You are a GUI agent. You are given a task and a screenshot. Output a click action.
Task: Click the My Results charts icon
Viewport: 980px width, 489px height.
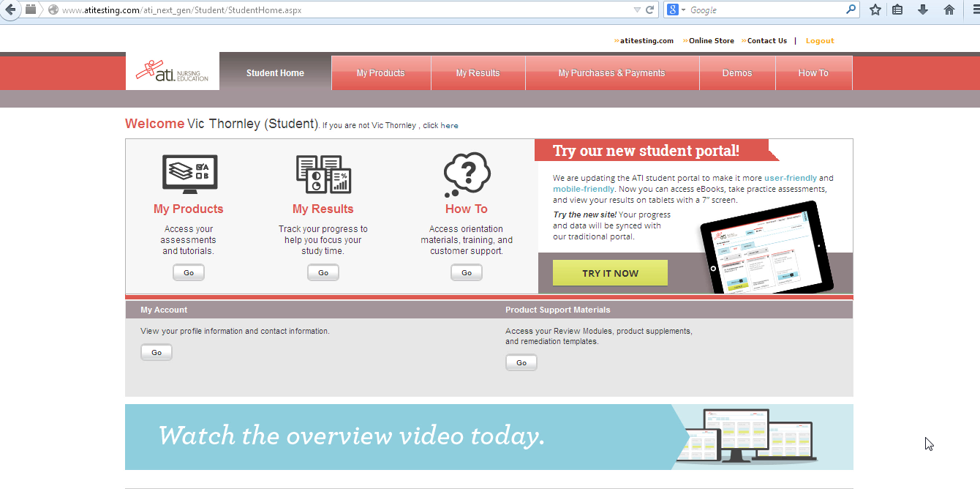323,175
